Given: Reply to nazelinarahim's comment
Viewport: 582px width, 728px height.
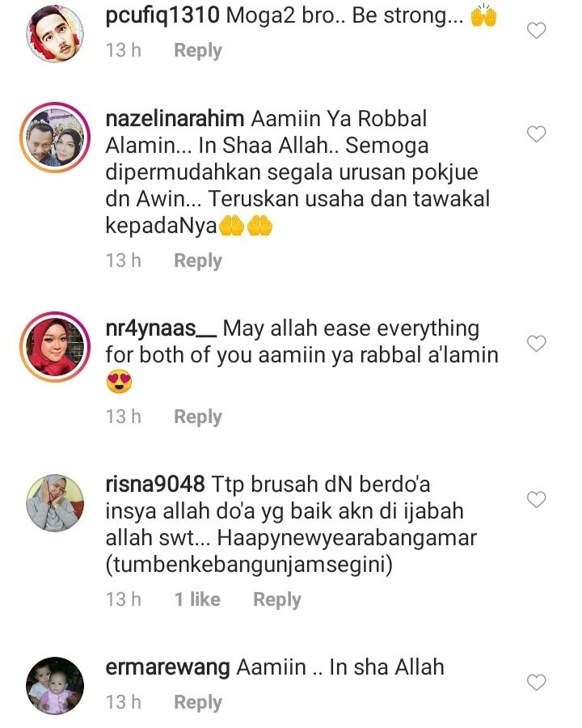Looking at the screenshot, I should [198, 261].
